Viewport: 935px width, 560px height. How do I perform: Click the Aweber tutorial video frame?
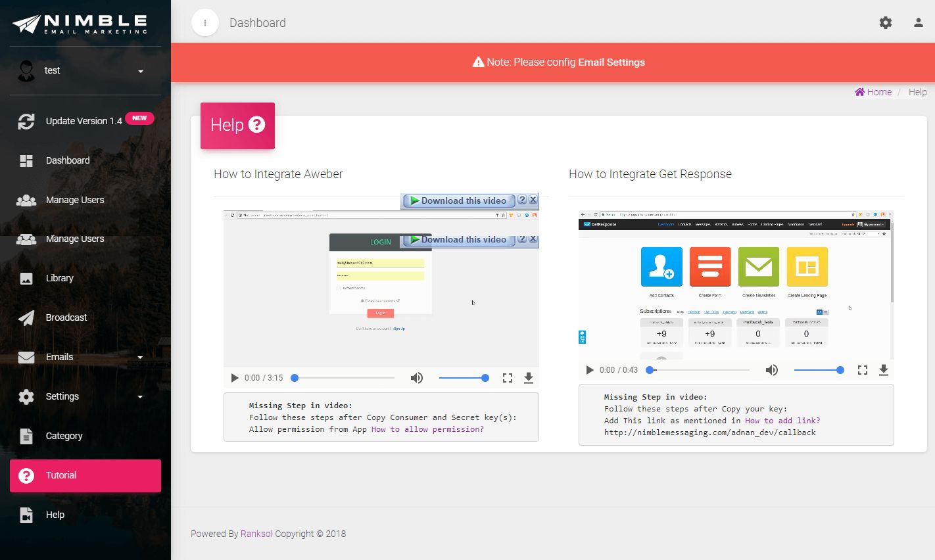tap(381, 289)
